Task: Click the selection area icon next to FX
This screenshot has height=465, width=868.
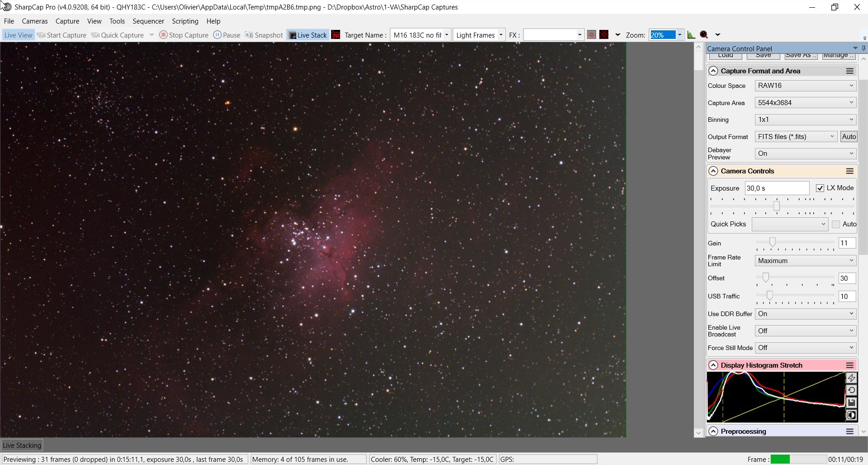Action: (591, 35)
